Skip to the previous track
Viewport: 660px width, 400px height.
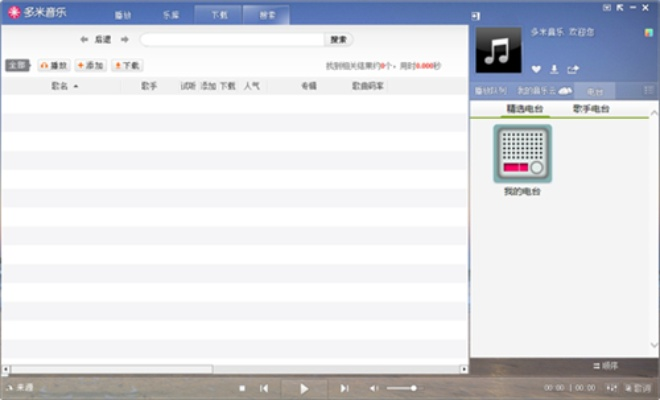point(264,388)
